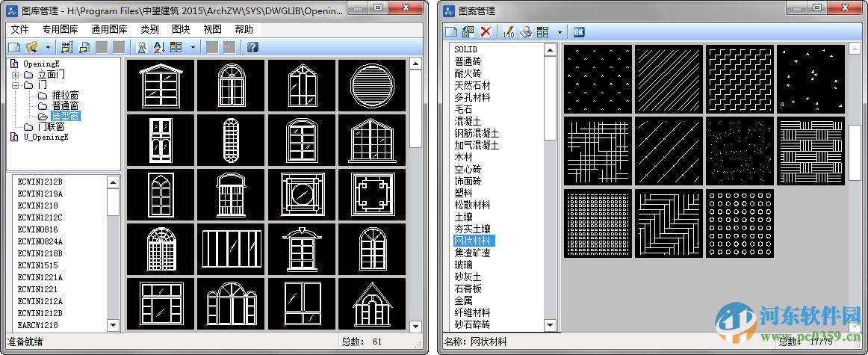Viewport: 868px width, 355px height.
Task: Select the 普通窗 folder in tree
Action: point(65,106)
